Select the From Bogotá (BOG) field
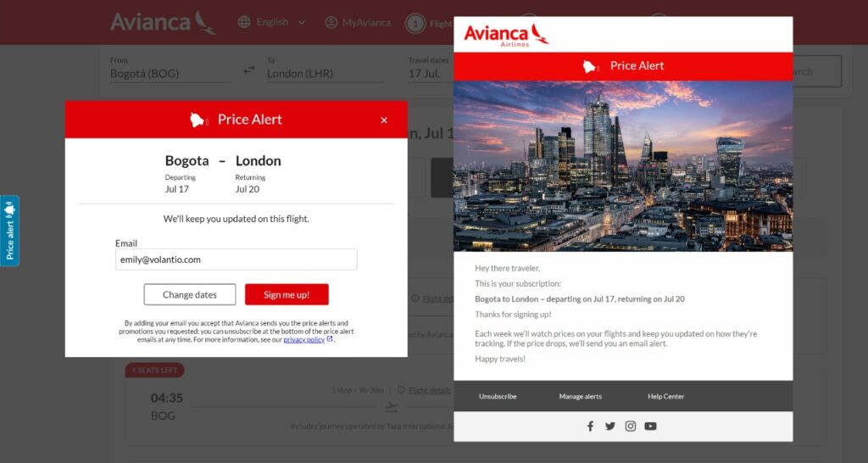The height and width of the screenshot is (463, 868). pos(170,69)
